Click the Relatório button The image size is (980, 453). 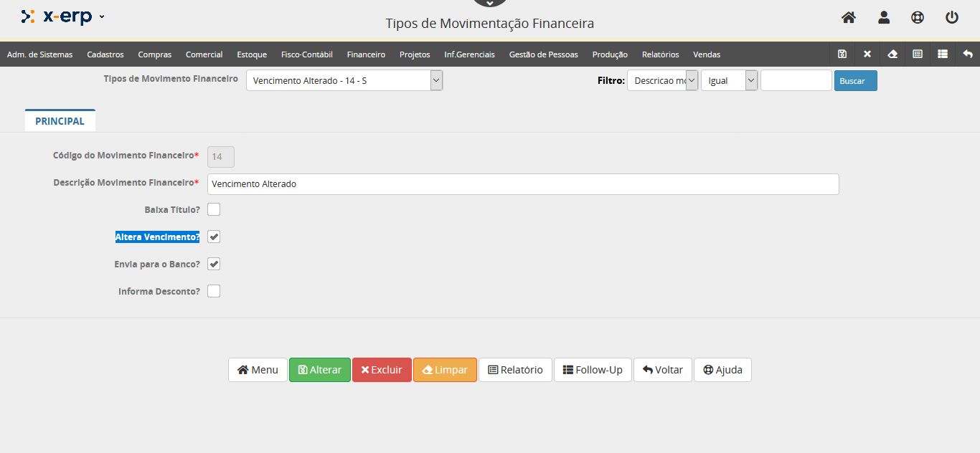pos(515,370)
